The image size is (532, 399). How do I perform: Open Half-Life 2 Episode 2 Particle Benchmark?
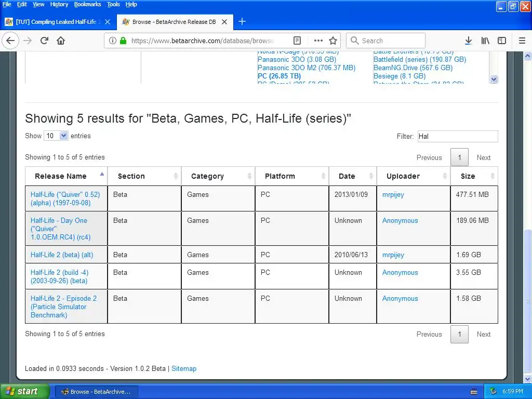coord(63,307)
